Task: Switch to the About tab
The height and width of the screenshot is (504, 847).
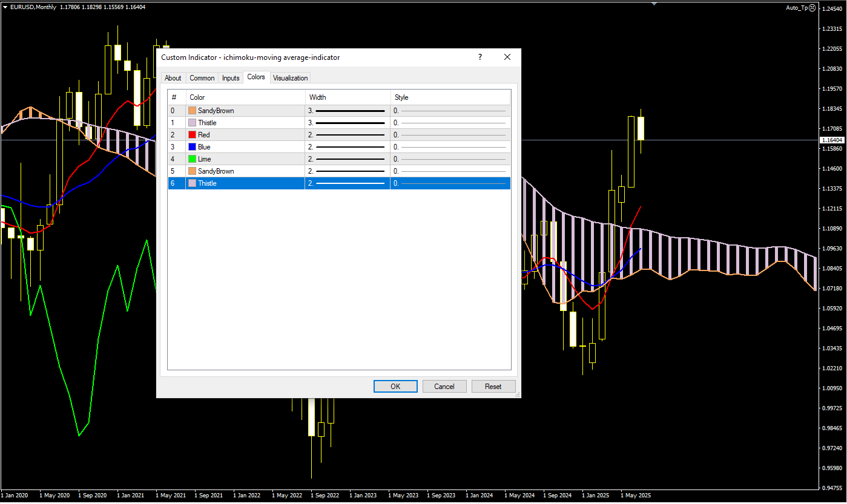Action: click(173, 78)
